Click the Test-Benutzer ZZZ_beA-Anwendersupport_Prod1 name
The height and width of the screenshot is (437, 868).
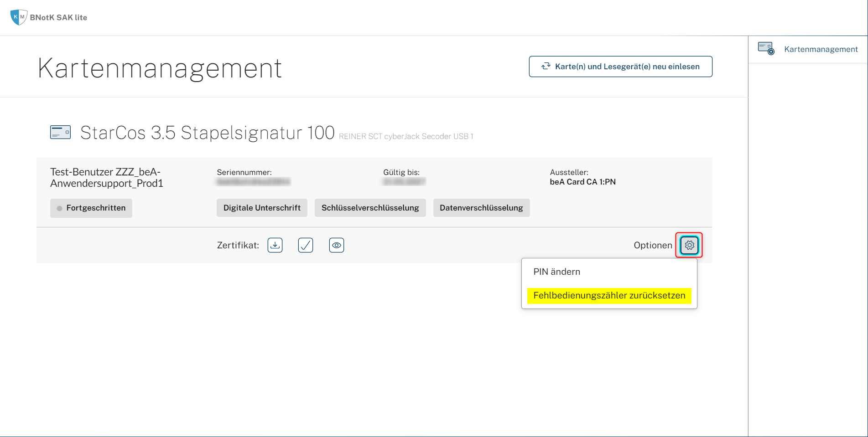point(107,178)
